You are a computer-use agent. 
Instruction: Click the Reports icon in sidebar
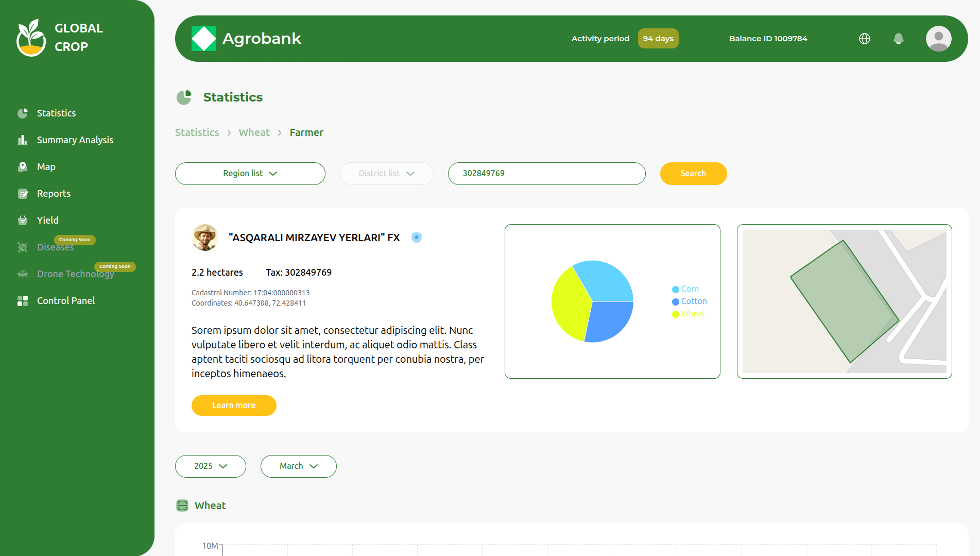click(23, 193)
